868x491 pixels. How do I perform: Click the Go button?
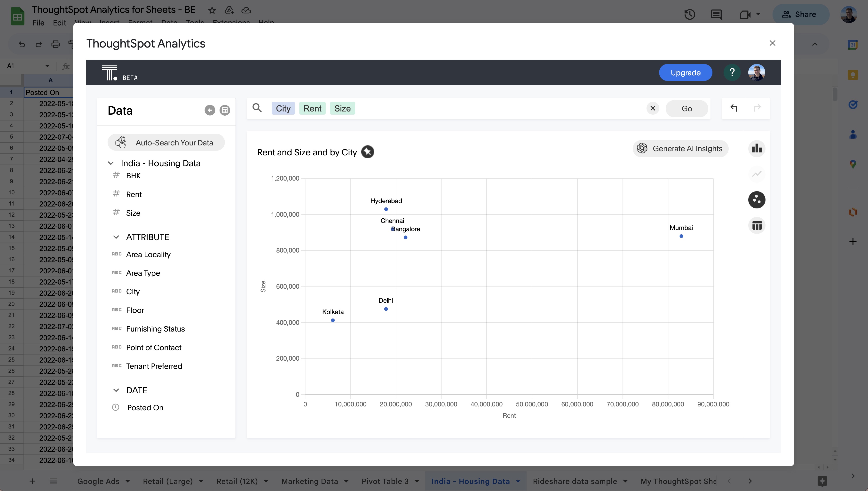pyautogui.click(x=687, y=108)
